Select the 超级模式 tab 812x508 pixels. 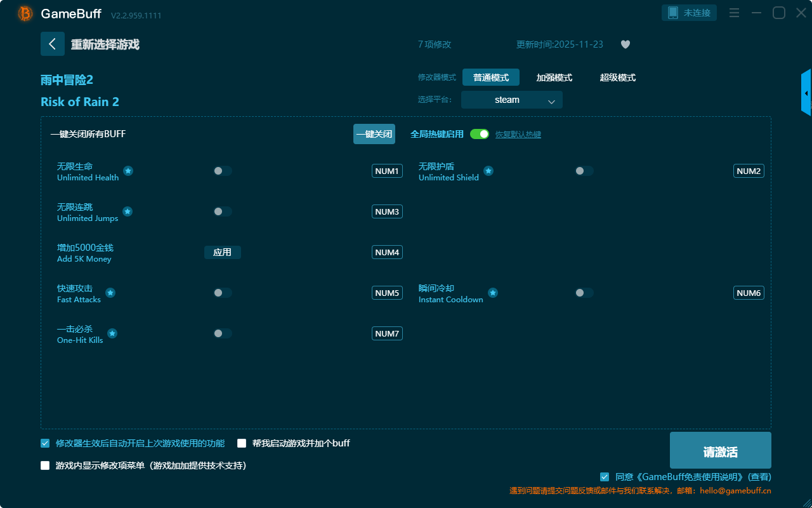(617, 77)
